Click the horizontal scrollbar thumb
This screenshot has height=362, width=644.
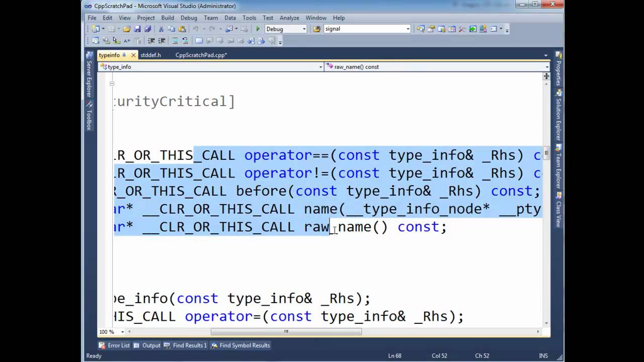(x=286, y=332)
